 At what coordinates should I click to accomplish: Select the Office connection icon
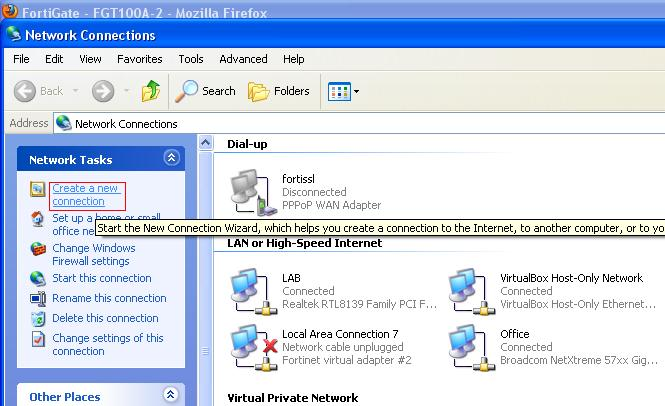point(472,348)
